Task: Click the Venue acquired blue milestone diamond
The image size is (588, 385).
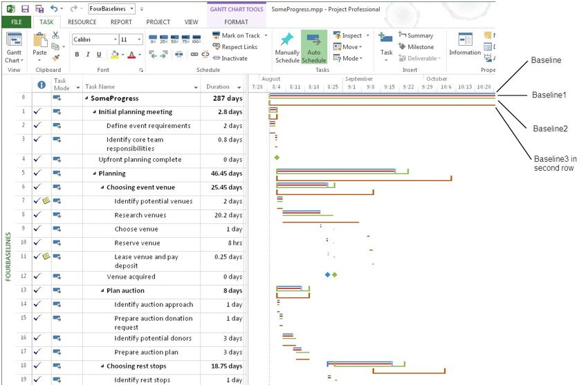Action: tap(327, 275)
